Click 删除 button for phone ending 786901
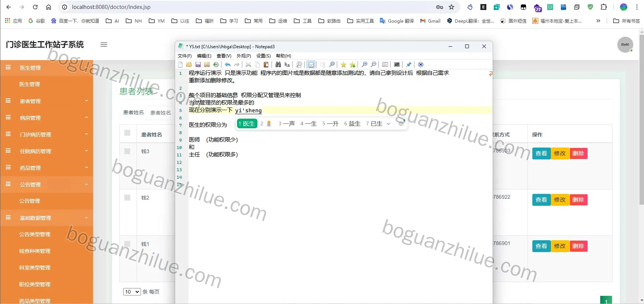The width and height of the screenshot is (644, 304). (x=578, y=246)
